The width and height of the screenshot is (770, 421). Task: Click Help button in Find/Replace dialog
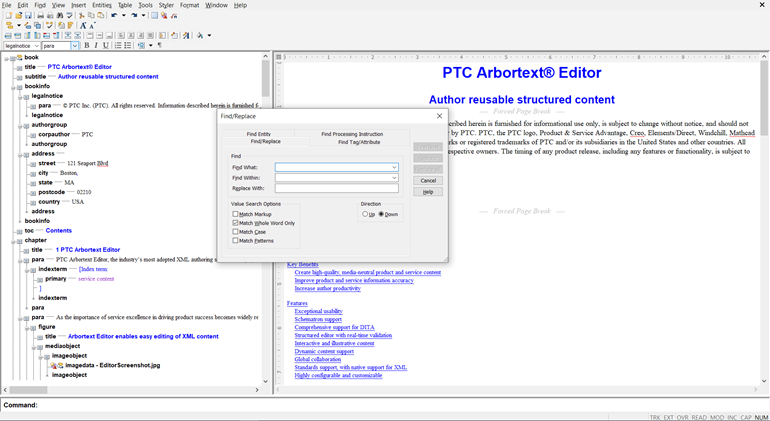point(428,192)
